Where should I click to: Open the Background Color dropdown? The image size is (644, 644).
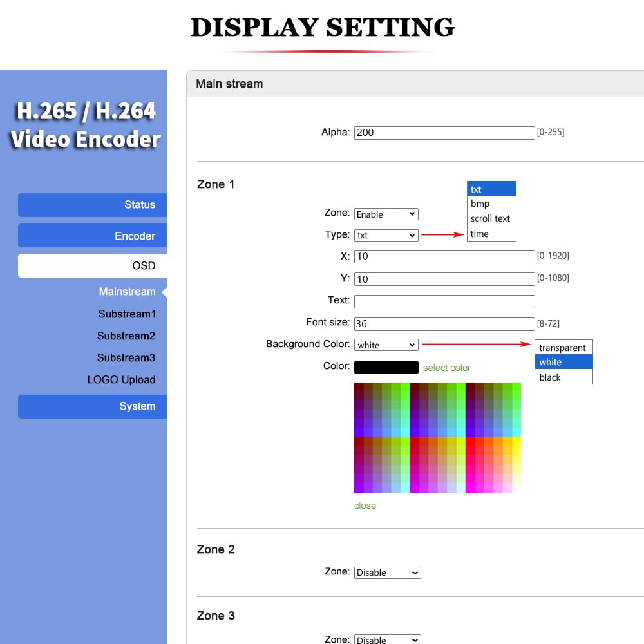click(x=385, y=345)
